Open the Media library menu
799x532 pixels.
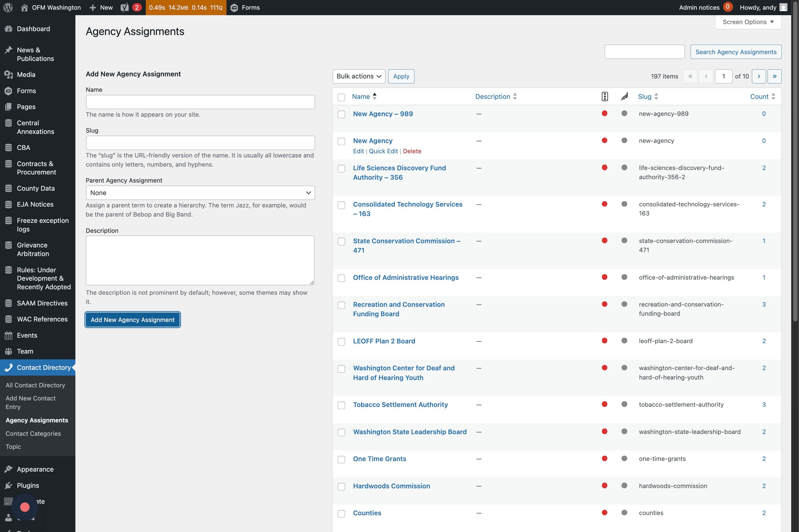[x=26, y=75]
